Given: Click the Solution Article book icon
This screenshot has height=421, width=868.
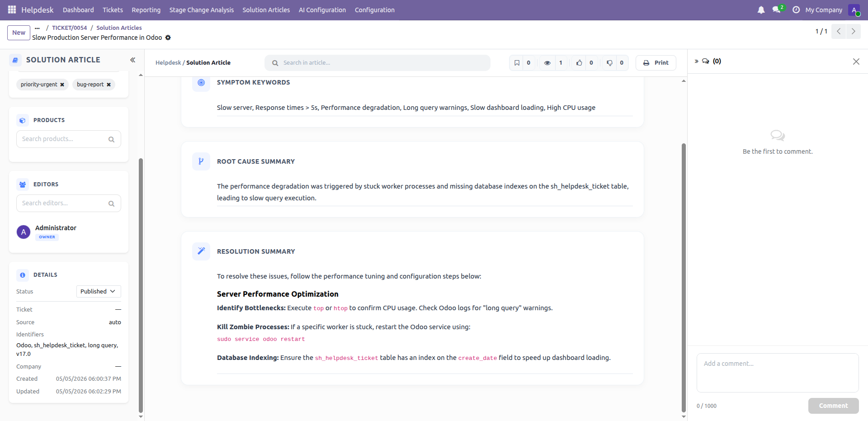Looking at the screenshot, I should tap(15, 60).
